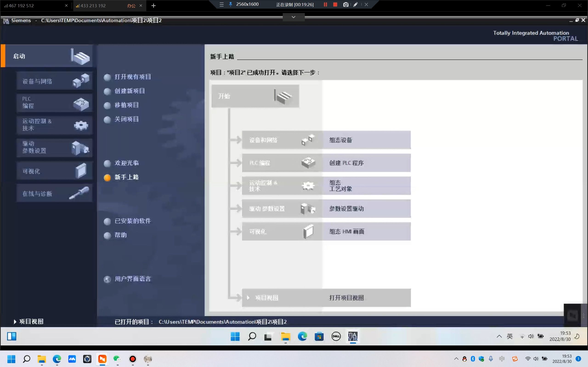
Task: Pause the screen recording
Action: coord(325,4)
